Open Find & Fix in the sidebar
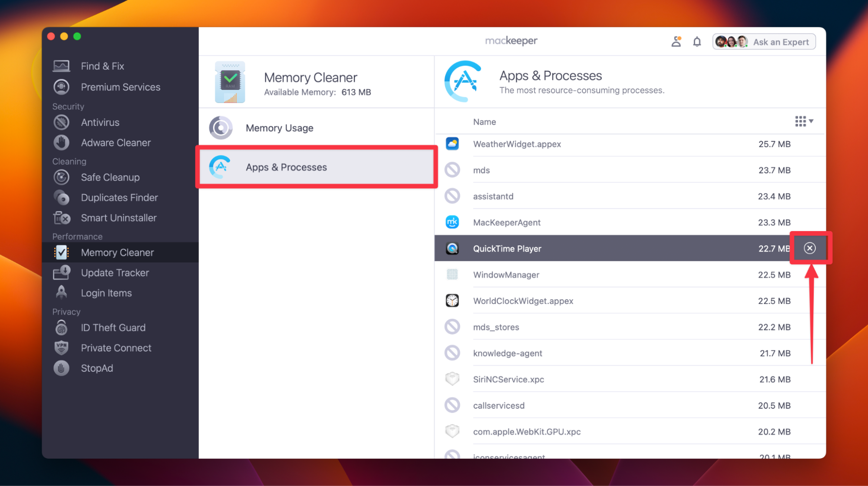Image resolution: width=868 pixels, height=486 pixels. [102, 66]
